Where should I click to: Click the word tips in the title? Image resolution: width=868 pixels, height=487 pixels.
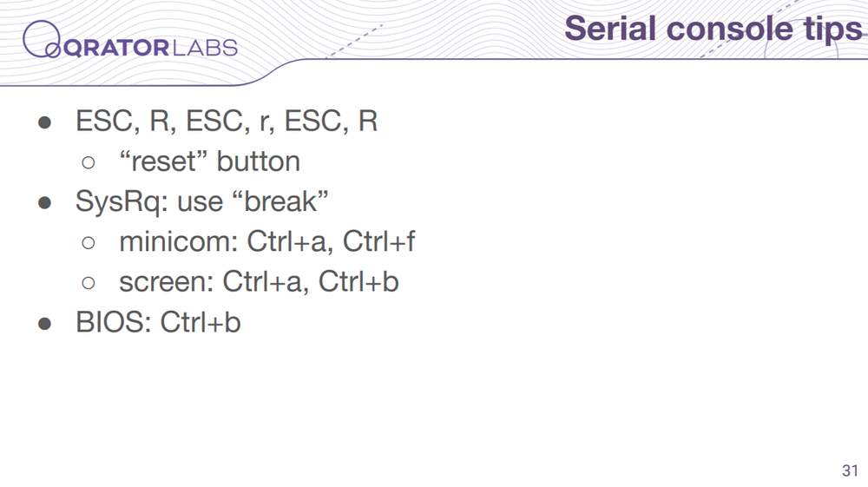[833, 30]
